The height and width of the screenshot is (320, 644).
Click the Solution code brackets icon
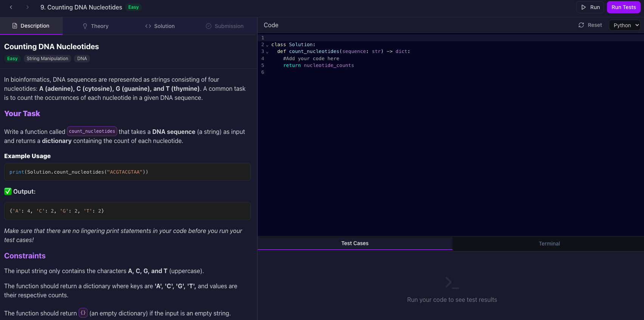(148, 26)
